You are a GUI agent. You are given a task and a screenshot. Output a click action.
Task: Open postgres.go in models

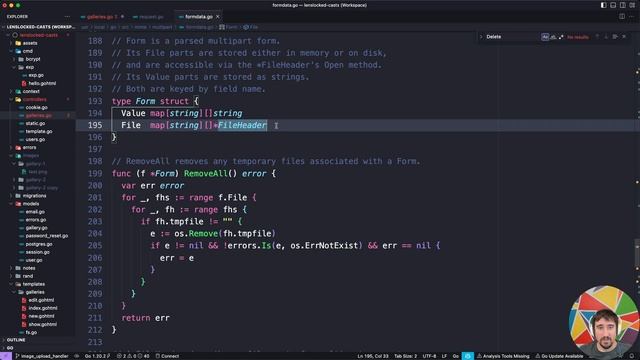tap(38, 244)
